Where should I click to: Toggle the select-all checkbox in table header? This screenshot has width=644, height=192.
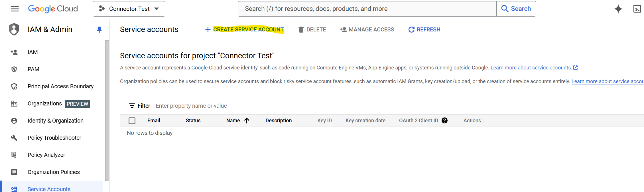pyautogui.click(x=132, y=121)
